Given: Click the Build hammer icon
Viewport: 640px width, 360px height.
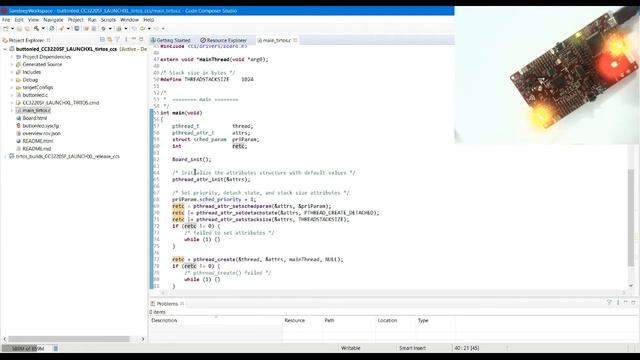Looking at the screenshot, I should (36, 29).
